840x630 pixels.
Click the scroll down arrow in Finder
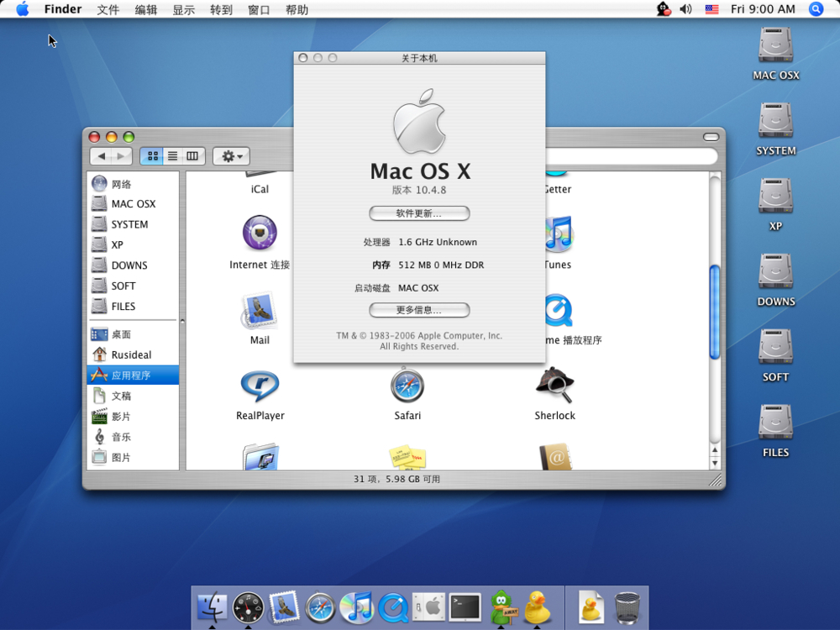coord(715,464)
